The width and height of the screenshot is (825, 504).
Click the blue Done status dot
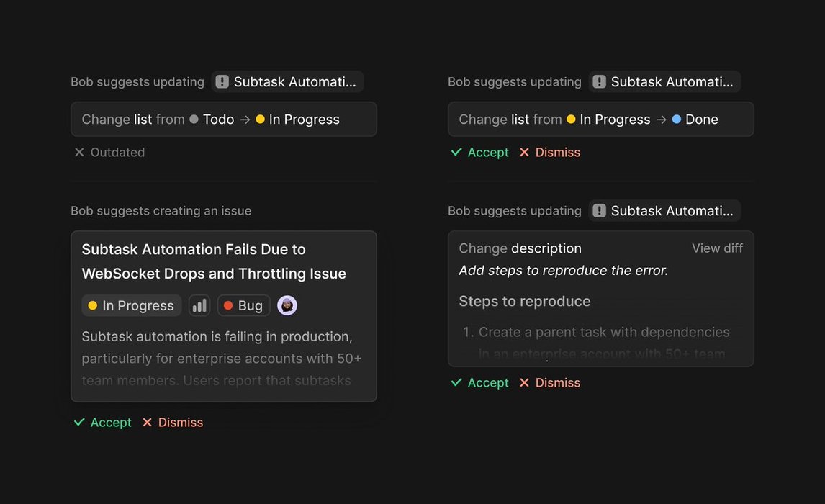click(677, 120)
